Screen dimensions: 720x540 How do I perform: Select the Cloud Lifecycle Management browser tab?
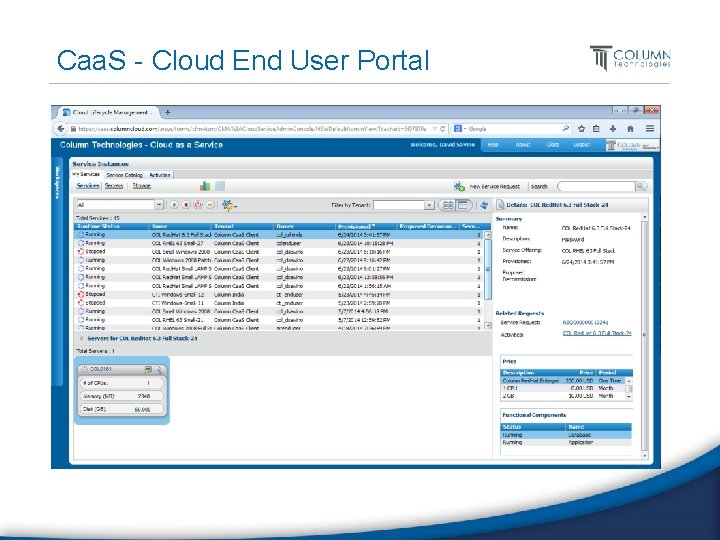click(x=110, y=112)
